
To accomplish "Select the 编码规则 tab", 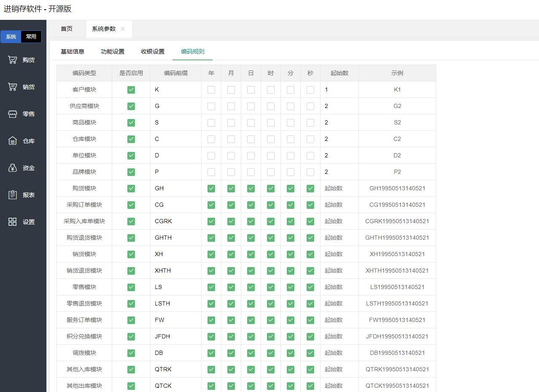I will 193,51.
